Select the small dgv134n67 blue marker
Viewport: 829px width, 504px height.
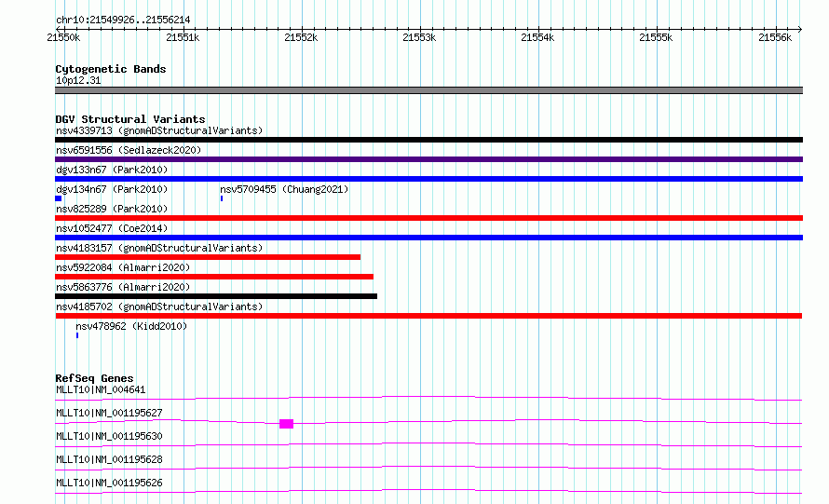tap(58, 198)
